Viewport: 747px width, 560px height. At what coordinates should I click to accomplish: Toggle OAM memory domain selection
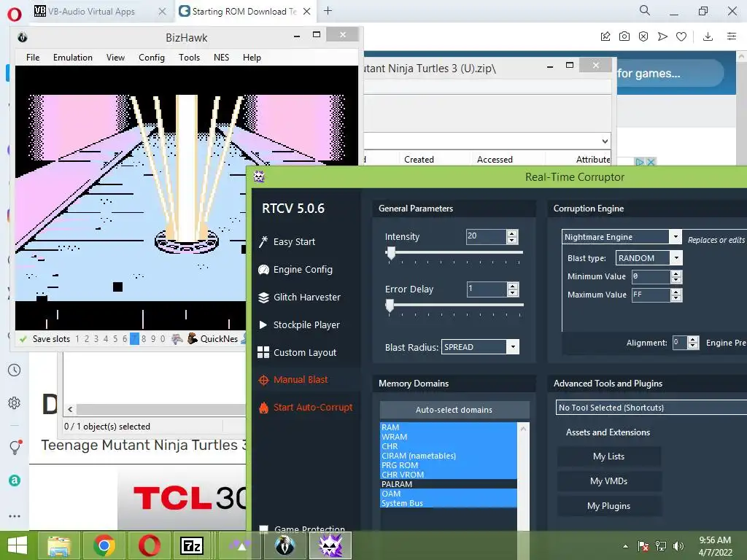pyautogui.click(x=449, y=494)
